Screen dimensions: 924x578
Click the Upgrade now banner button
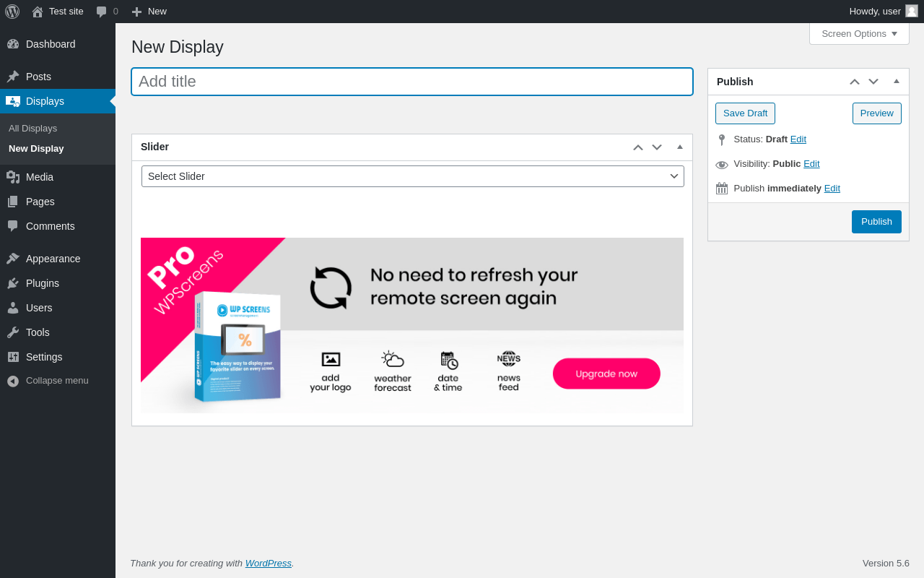pyautogui.click(x=606, y=374)
